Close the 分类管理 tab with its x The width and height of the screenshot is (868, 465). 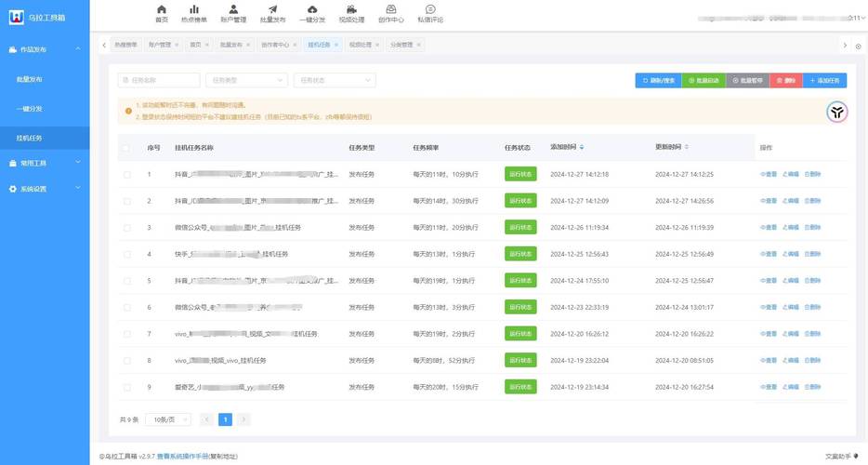(x=418, y=45)
